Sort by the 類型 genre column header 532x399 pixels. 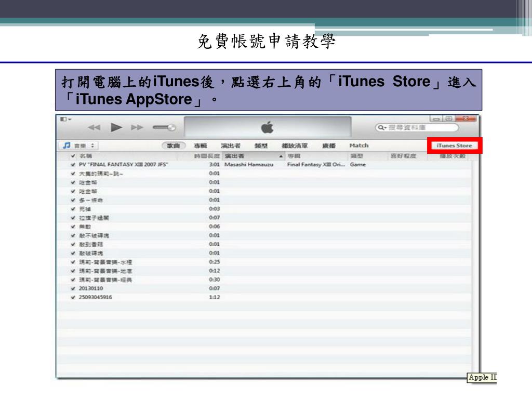tap(357, 156)
